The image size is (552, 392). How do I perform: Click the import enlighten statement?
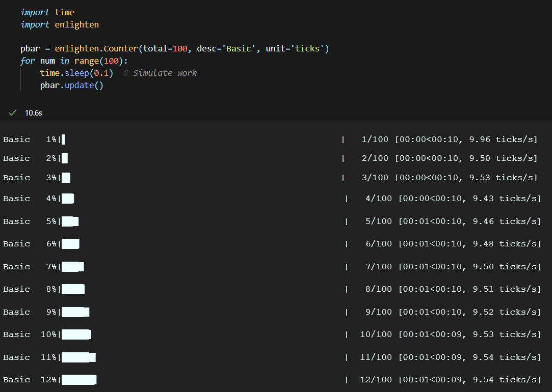60,24
